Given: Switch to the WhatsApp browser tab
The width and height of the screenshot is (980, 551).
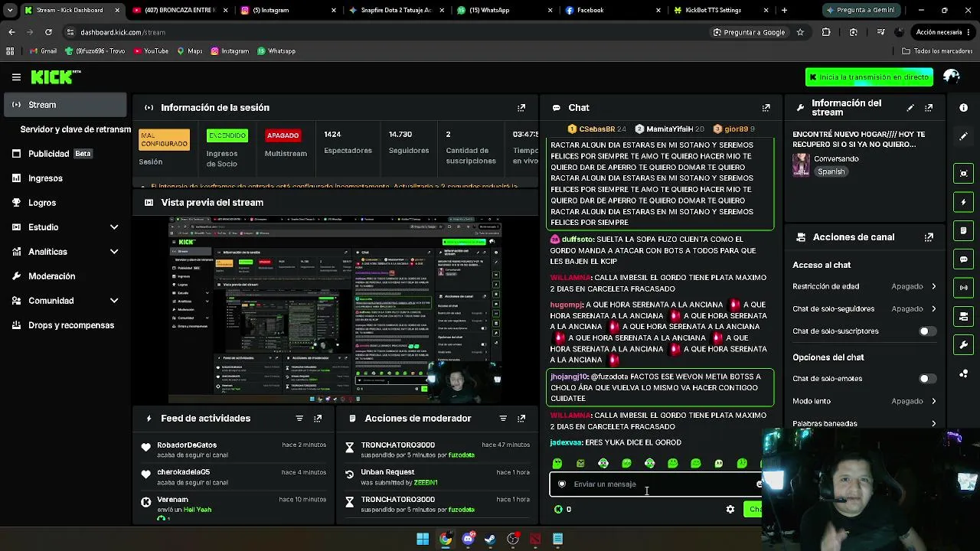Looking at the screenshot, I should pyautogui.click(x=505, y=11).
